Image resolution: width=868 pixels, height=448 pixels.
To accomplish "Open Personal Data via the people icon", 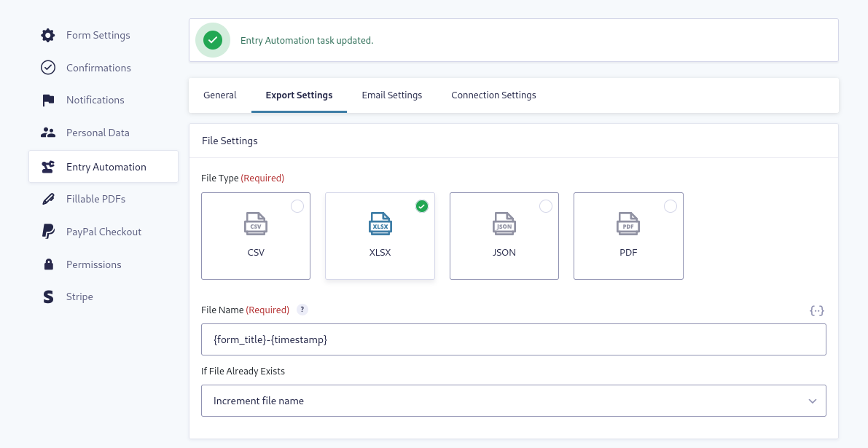I will [47, 133].
